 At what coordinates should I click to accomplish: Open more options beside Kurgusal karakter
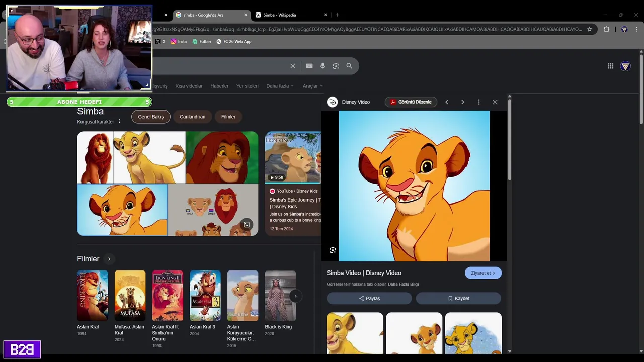[119, 122]
